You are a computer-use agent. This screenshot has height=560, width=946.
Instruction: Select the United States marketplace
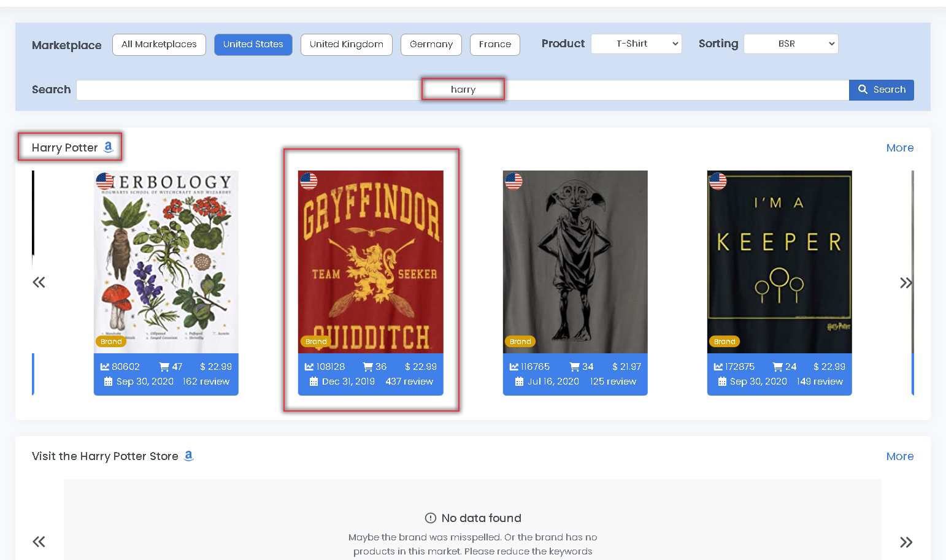(253, 44)
